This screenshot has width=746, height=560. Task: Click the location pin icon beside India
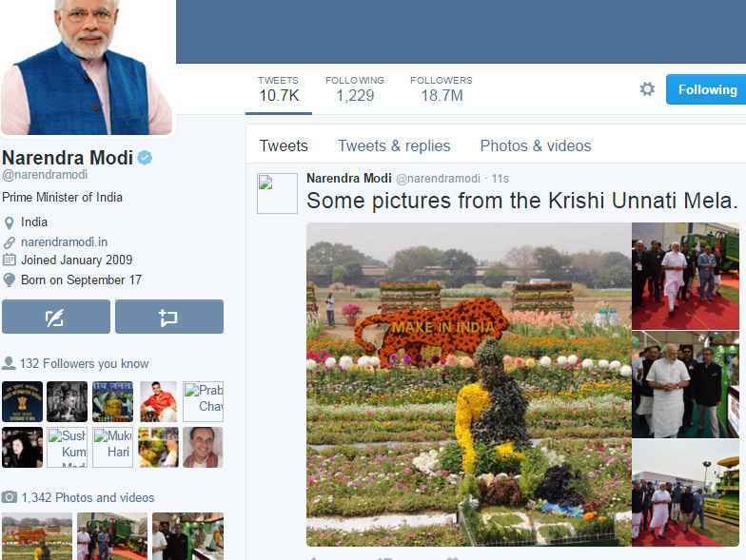click(x=10, y=222)
